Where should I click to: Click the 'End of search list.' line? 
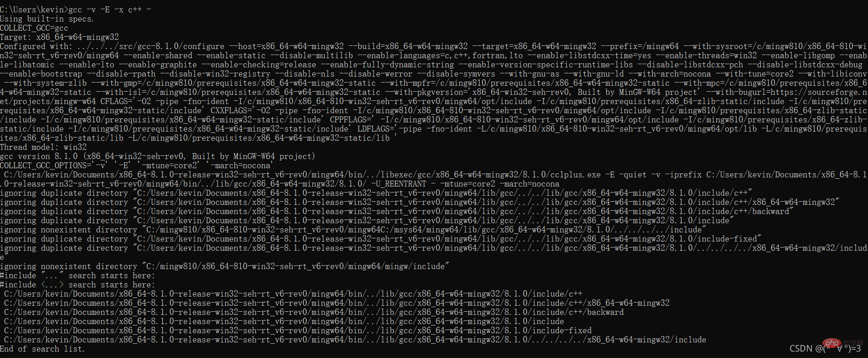pyautogui.click(x=42, y=349)
